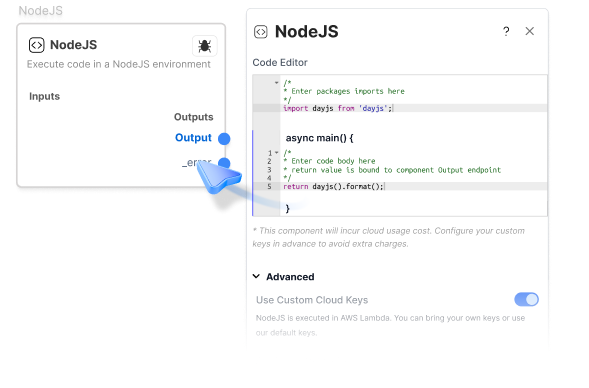Click the Use Custom Cloud Keys label
This screenshot has width=589, height=388.
[x=312, y=300]
